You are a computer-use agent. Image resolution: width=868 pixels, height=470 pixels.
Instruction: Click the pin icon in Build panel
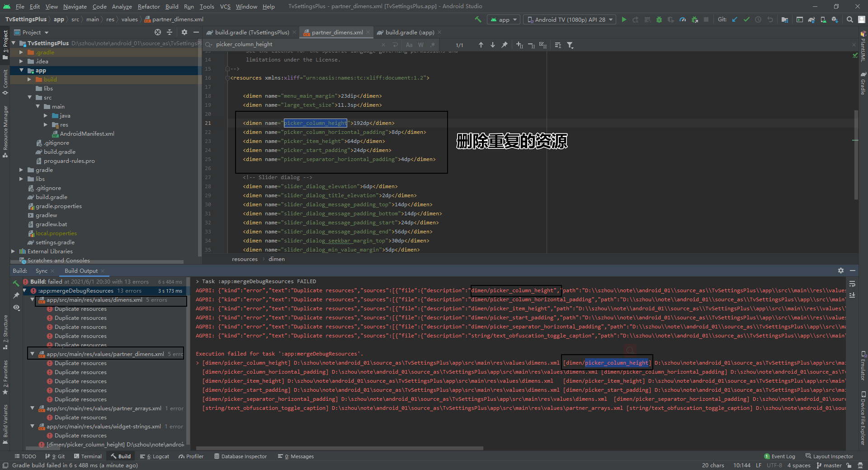click(16, 295)
